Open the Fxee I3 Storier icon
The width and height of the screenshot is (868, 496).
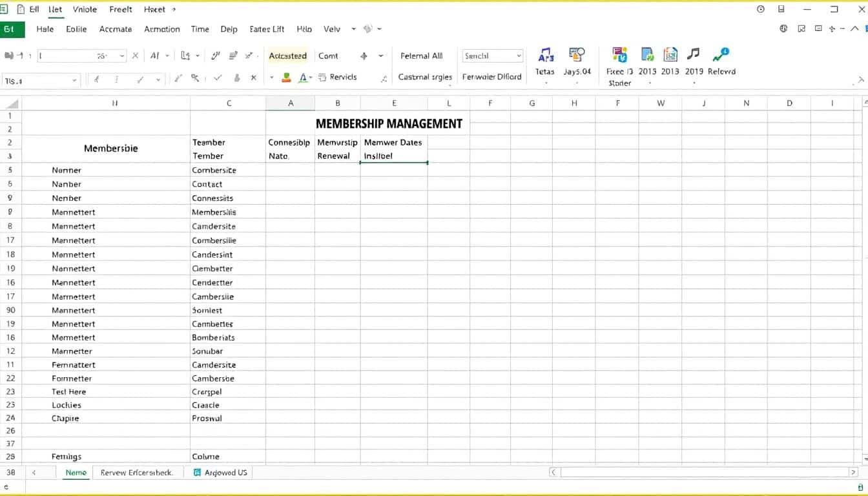pos(619,55)
